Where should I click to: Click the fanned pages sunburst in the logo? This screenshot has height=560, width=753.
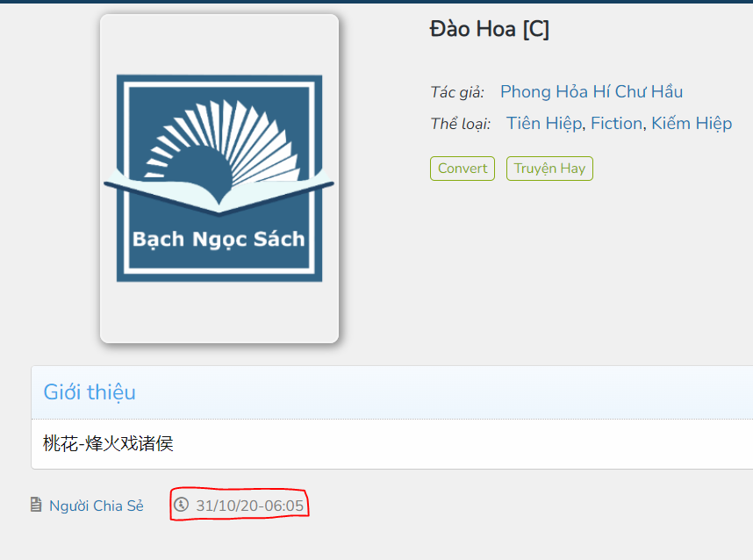[x=222, y=142]
